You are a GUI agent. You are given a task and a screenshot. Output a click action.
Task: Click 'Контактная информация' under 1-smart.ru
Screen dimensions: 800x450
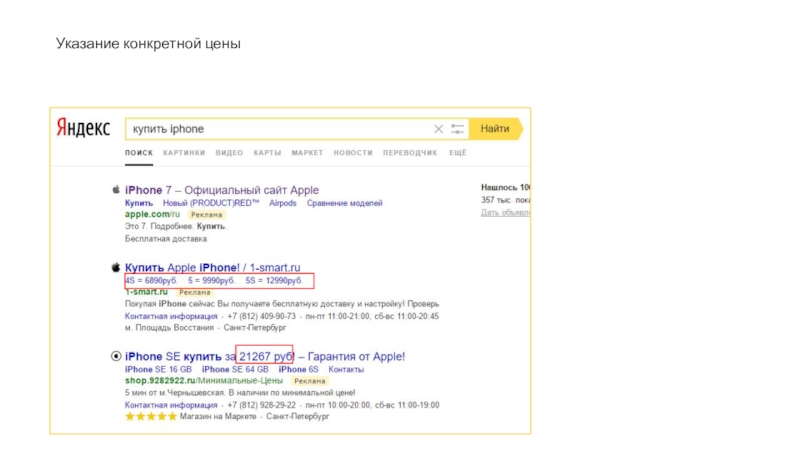coord(171,316)
